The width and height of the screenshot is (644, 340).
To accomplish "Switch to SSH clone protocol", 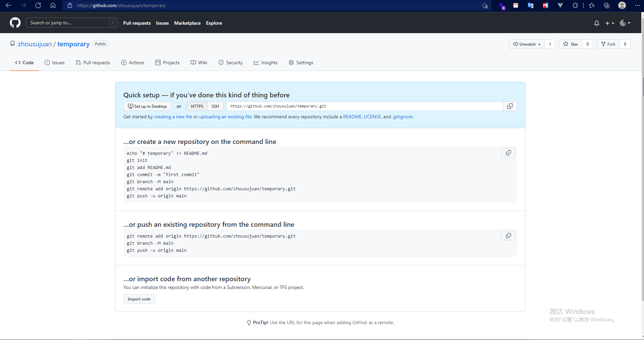I will coord(215,106).
